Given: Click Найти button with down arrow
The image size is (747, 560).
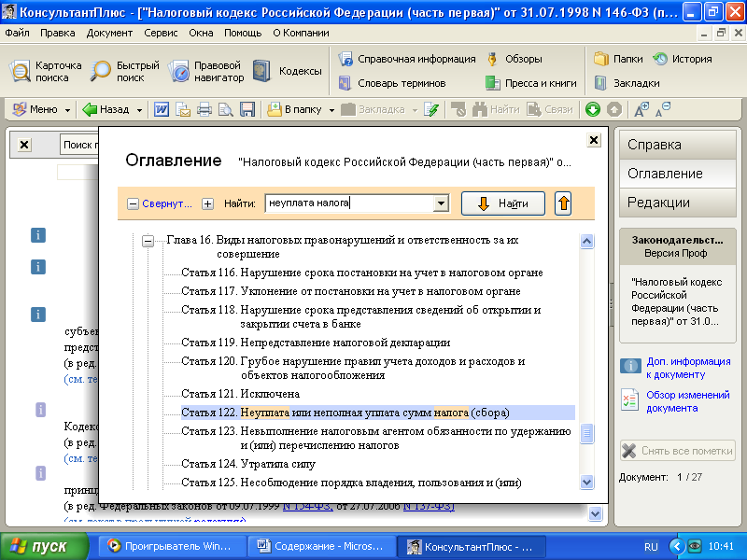Looking at the screenshot, I should 503,203.
